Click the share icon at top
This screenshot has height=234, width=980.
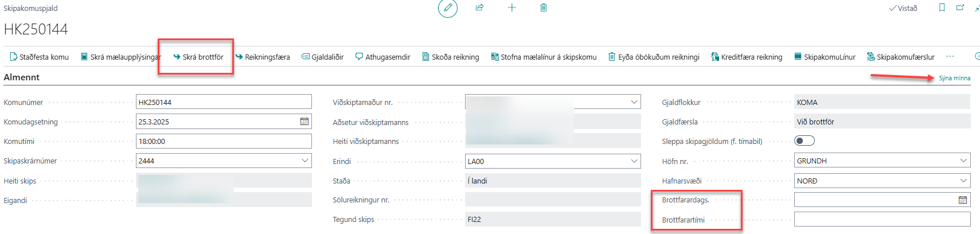(x=479, y=7)
